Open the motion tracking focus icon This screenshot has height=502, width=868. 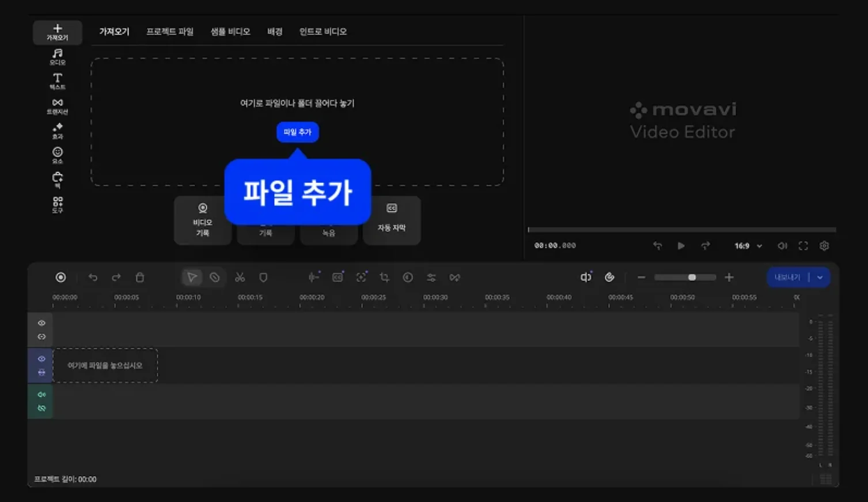point(361,277)
